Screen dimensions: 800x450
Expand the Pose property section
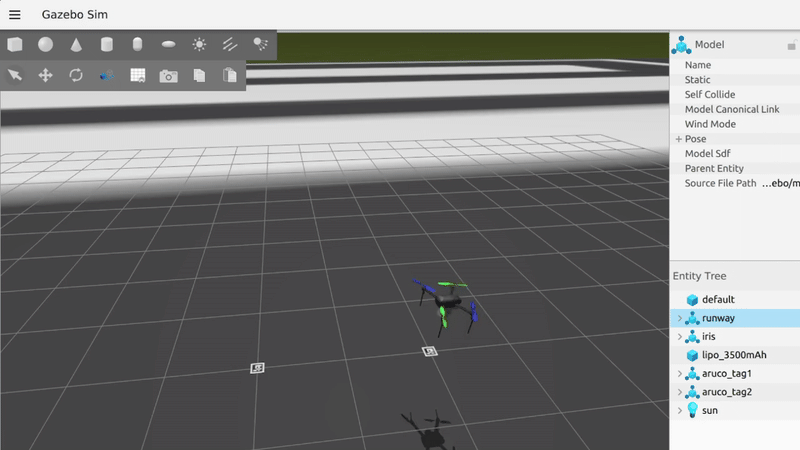pyautogui.click(x=679, y=139)
